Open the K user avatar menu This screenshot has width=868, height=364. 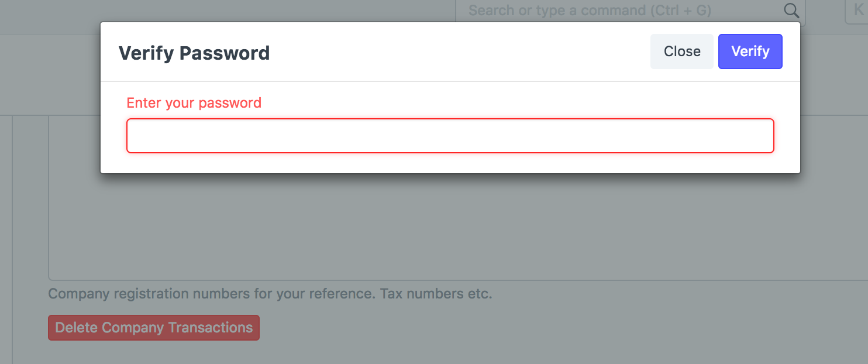[857, 11]
